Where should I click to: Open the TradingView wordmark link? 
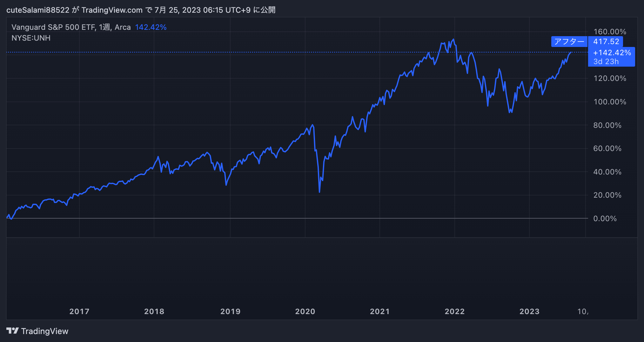45,331
